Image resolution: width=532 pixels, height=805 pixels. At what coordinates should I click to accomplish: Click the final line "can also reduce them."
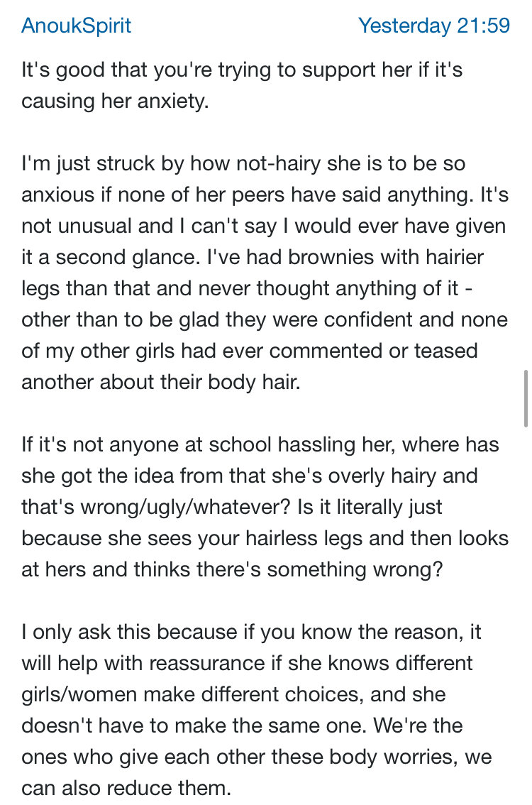click(126, 788)
